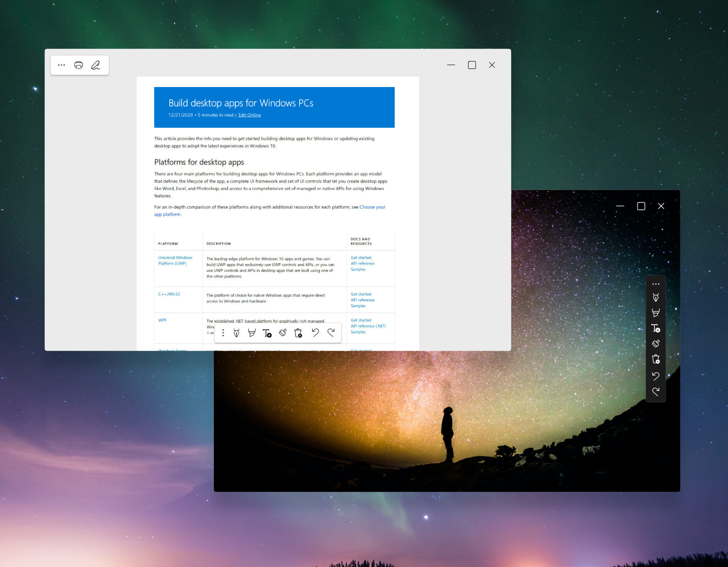The height and width of the screenshot is (567, 728).
Task: Maximize the document window
Action: [x=472, y=65]
